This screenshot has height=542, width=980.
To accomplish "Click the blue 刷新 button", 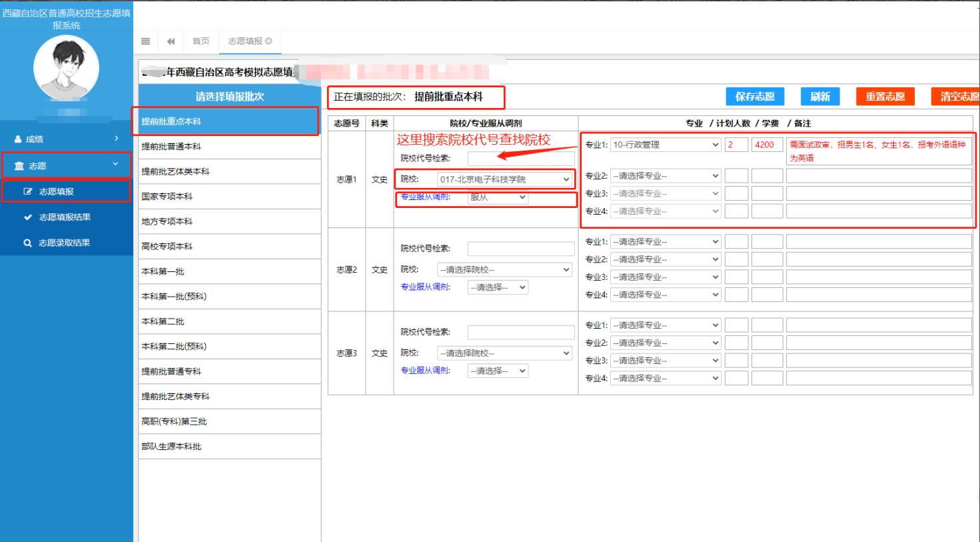I will pos(819,97).
